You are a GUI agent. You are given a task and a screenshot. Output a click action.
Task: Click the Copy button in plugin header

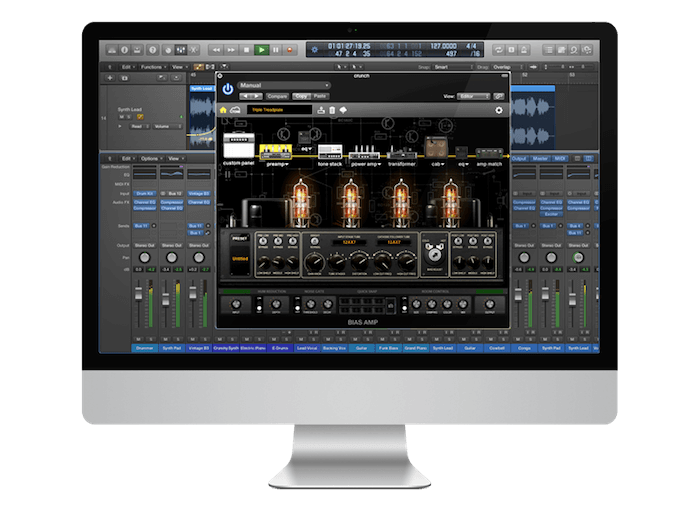click(301, 96)
